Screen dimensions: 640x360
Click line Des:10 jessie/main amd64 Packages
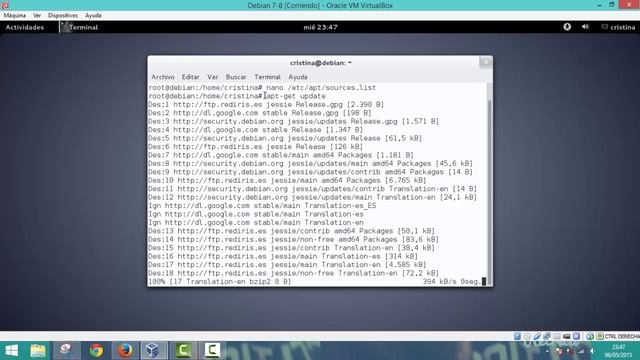287,180
